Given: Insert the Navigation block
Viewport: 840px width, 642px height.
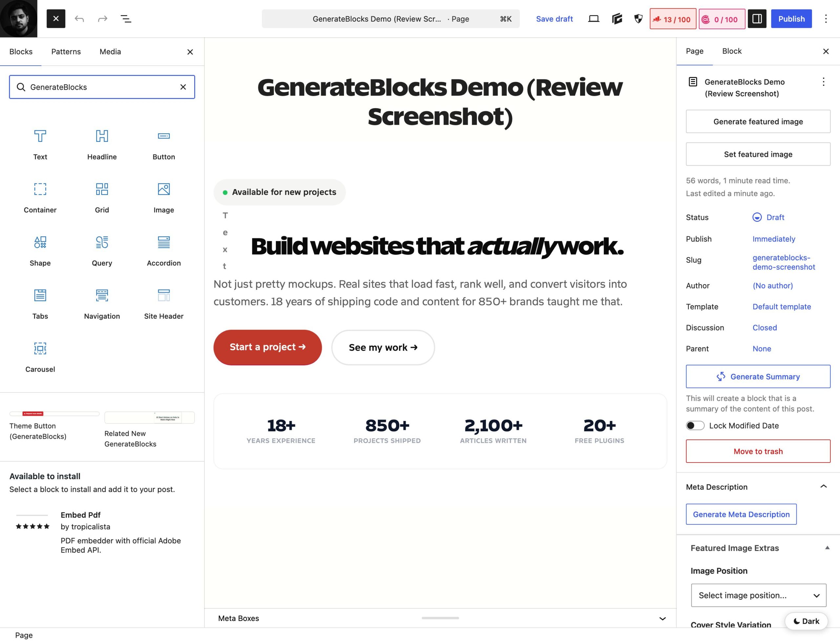Looking at the screenshot, I should point(102,304).
